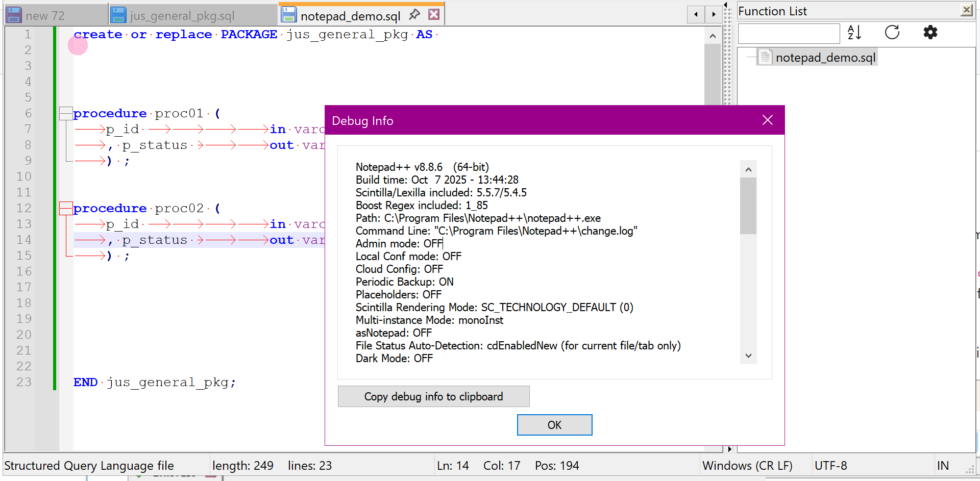Collapse the proc01 procedure fold

[65, 113]
